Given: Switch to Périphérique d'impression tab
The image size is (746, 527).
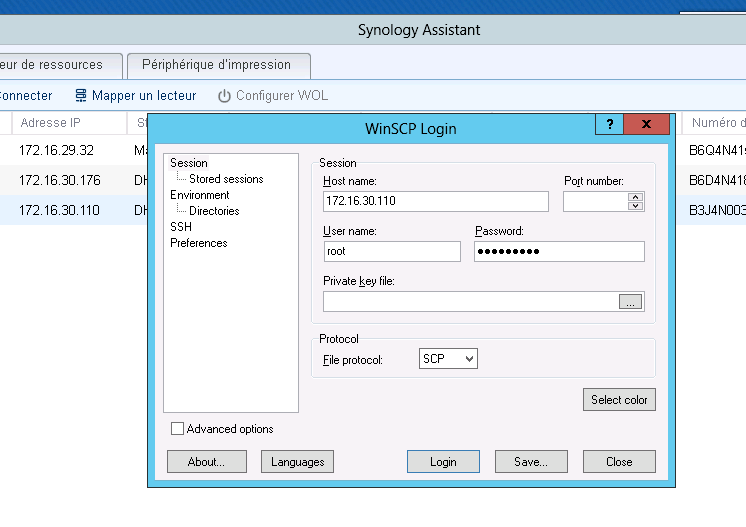Looking at the screenshot, I should (x=219, y=66).
